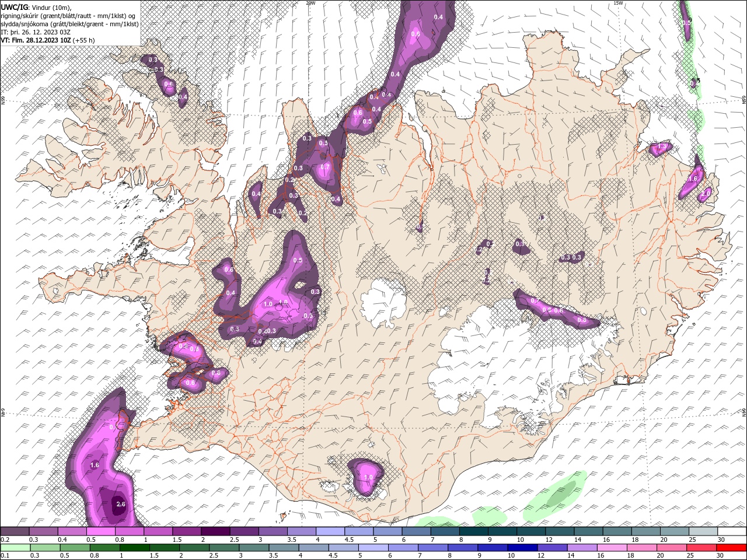Click the '20W' longitude label at the map top
747x560 pixels.
pyautogui.click(x=310, y=3)
